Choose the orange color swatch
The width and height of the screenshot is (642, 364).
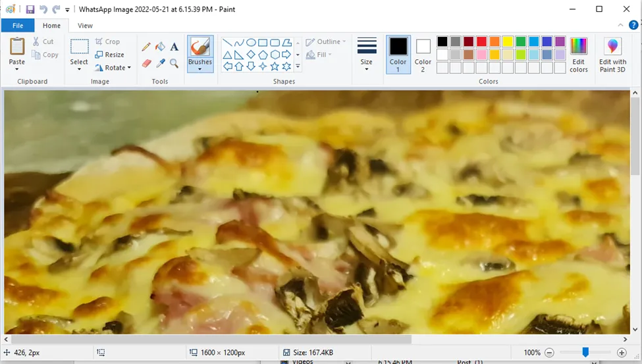495,41
